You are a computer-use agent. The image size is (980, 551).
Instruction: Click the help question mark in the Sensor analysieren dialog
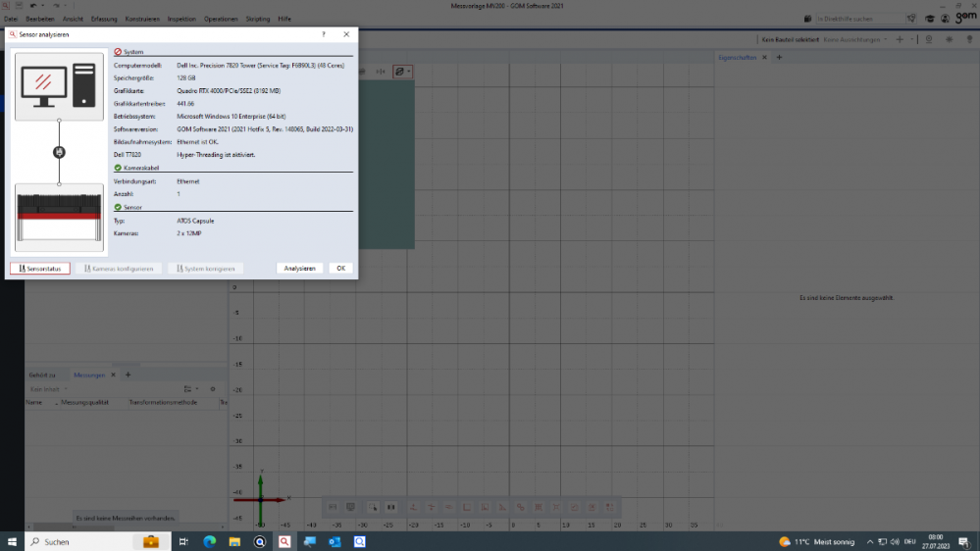[324, 34]
